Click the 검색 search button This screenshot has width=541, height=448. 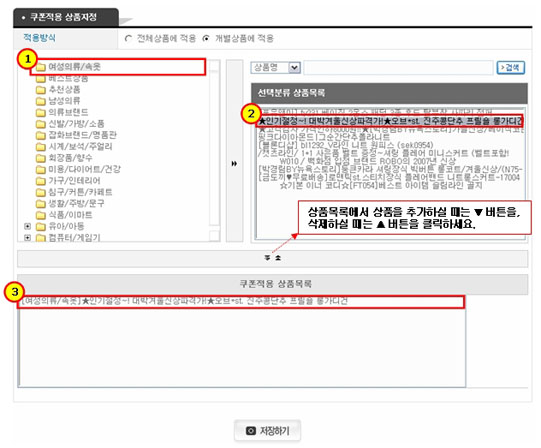(x=511, y=68)
